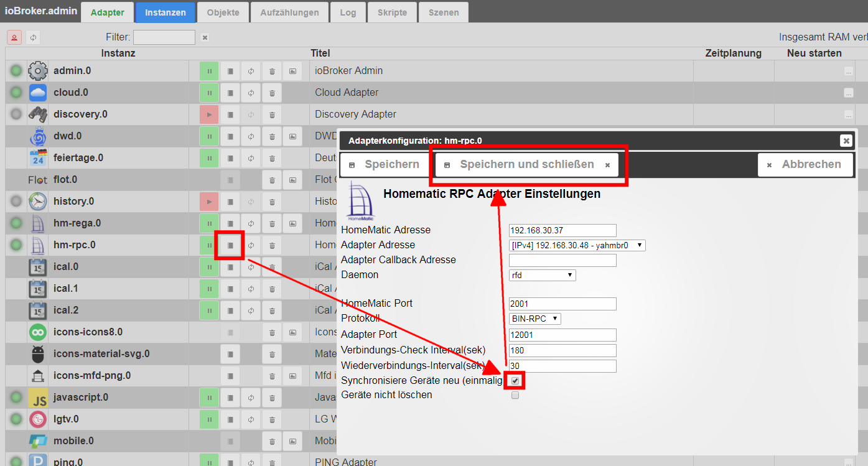Image resolution: width=868 pixels, height=466 pixels.
Task: Click HomeMatic Port field showing 2001
Action: (x=562, y=304)
